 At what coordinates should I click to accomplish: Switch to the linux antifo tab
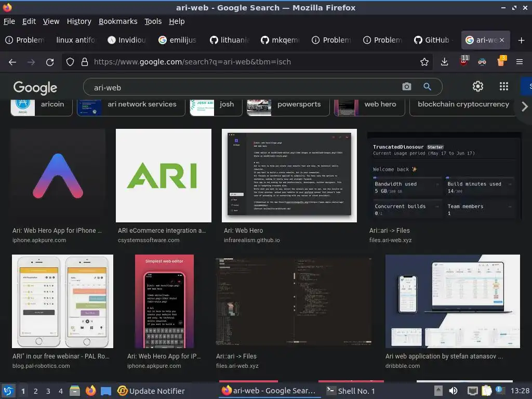pyautogui.click(x=76, y=40)
